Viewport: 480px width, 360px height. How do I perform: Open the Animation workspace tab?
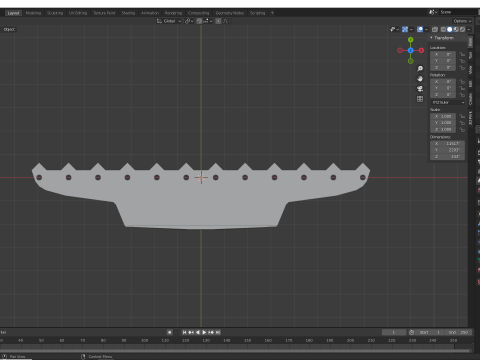point(150,13)
